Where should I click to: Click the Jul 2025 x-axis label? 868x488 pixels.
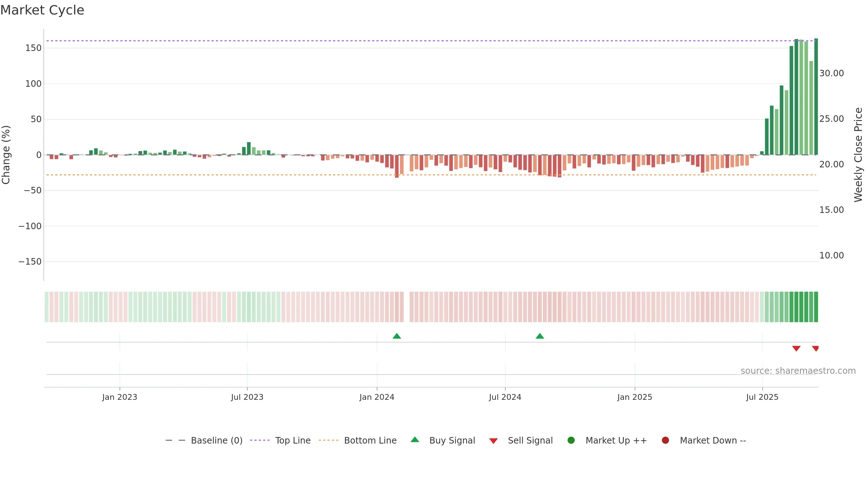point(762,397)
